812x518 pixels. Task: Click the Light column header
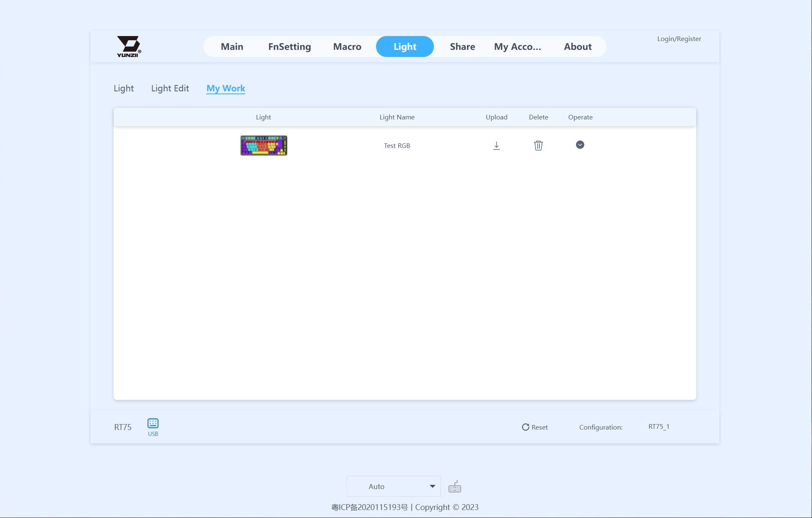tap(263, 117)
